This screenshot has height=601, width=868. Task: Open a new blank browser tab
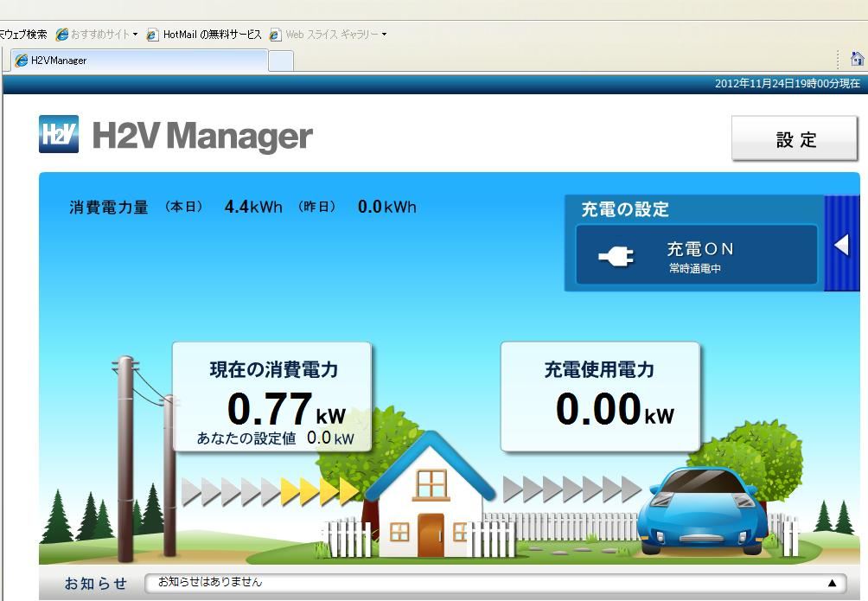281,61
